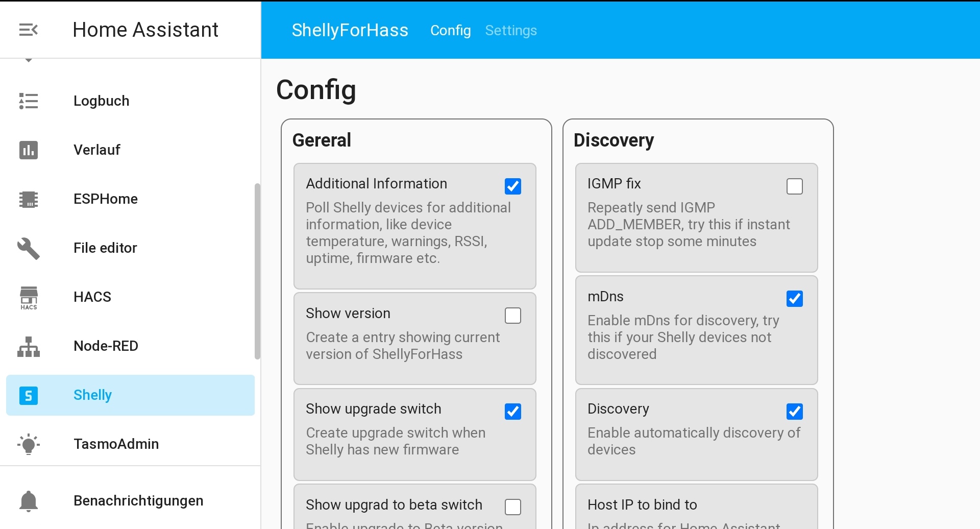Click the ShellyForHass title link

(350, 31)
